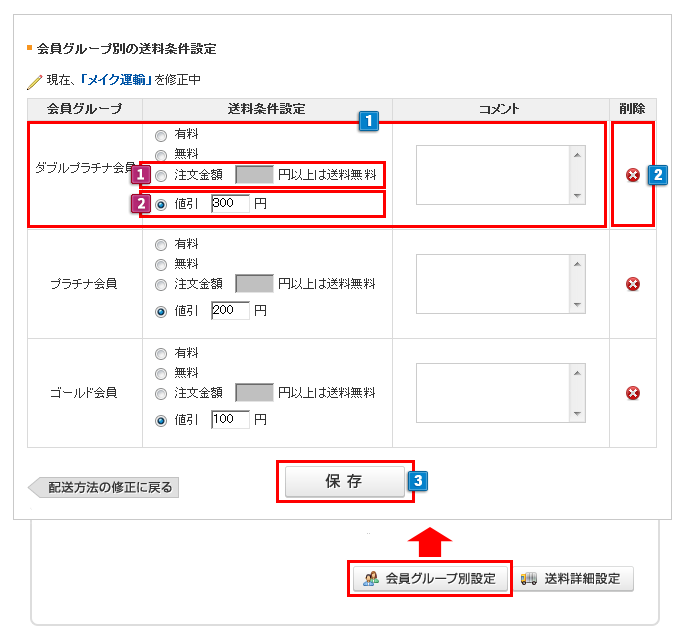Screen dimensions: 682x634
Task: Delete the ゴールド会員 group row
Action: tap(632, 393)
